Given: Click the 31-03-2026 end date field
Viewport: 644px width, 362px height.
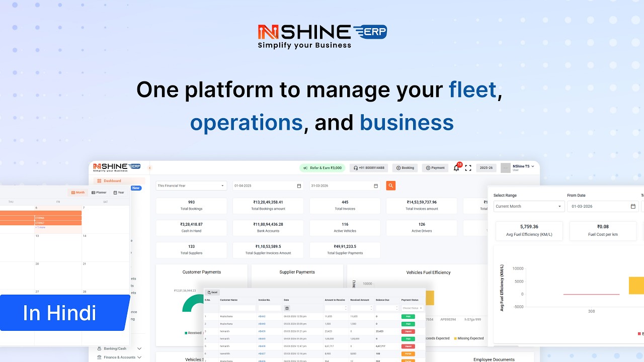Looking at the screenshot, I should click(345, 186).
